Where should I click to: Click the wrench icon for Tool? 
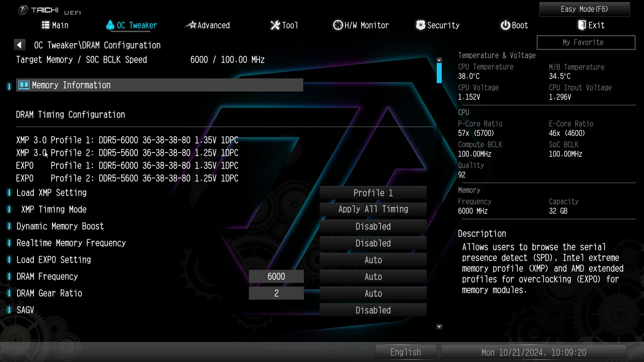(275, 25)
